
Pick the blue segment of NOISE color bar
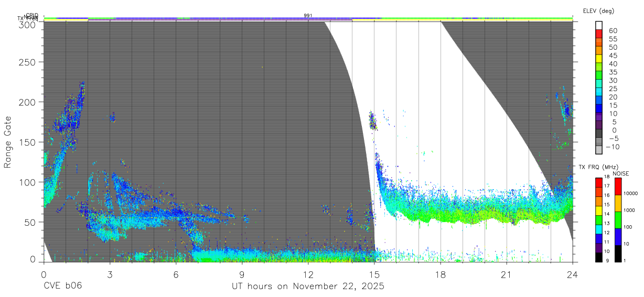pos(617,237)
